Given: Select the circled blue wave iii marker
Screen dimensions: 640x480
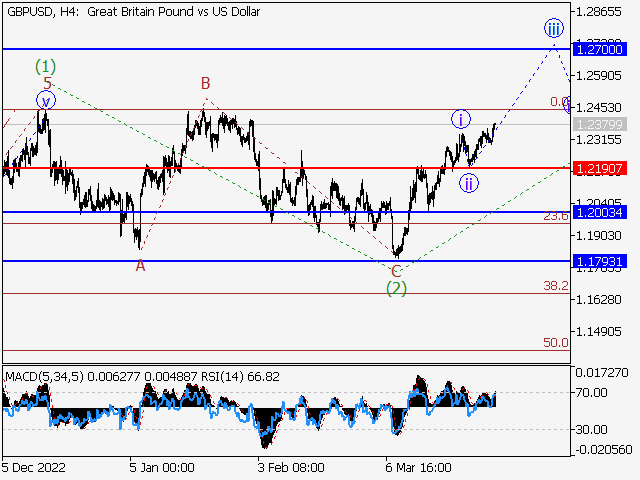Looking at the screenshot, I should point(553,29).
